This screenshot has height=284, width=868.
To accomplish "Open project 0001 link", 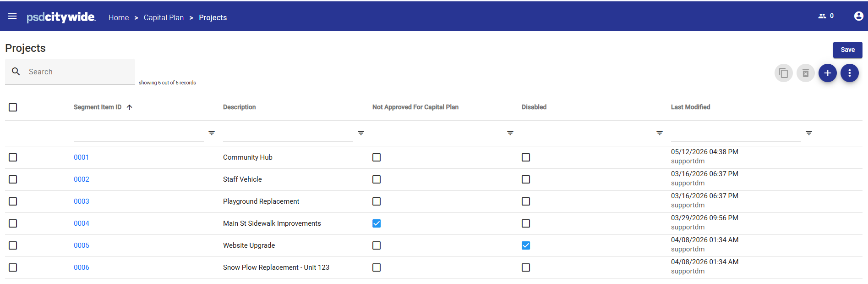I will 81,157.
